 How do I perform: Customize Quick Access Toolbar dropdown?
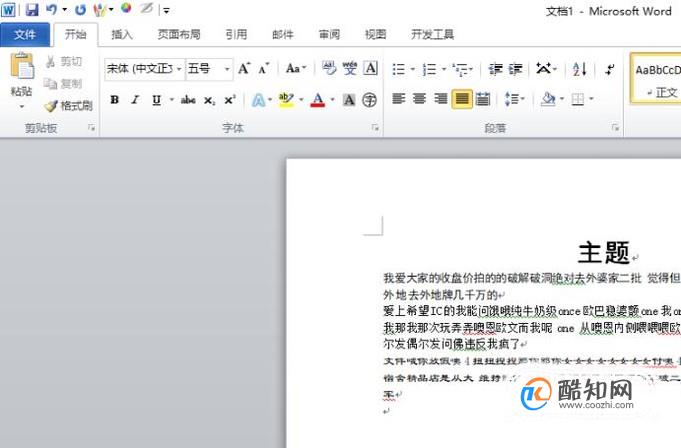pos(166,10)
